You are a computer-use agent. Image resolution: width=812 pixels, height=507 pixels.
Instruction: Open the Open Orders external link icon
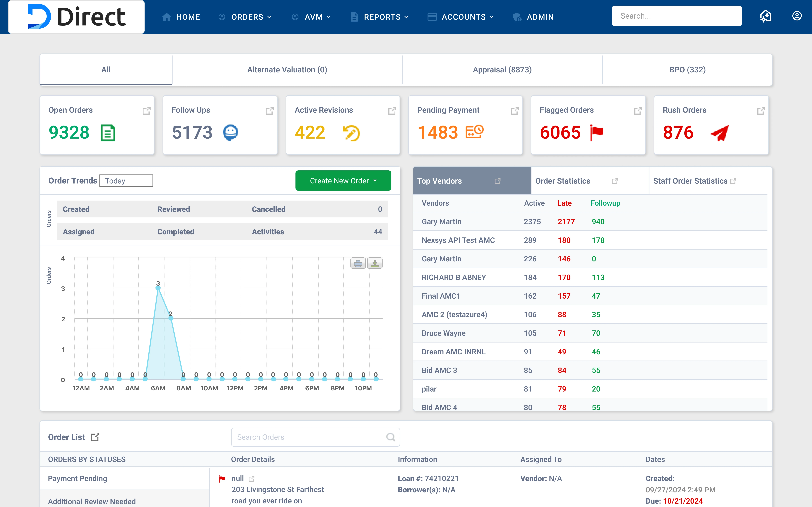(147, 111)
